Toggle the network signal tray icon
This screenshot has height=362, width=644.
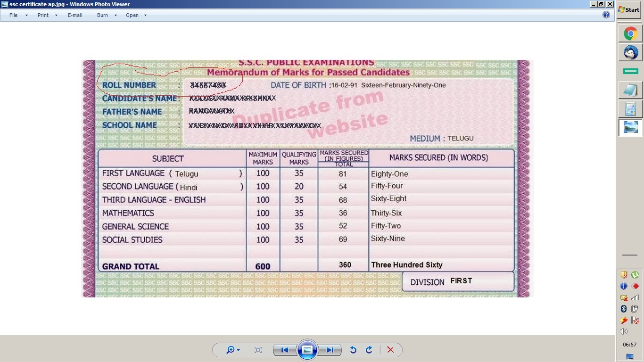[x=635, y=297]
